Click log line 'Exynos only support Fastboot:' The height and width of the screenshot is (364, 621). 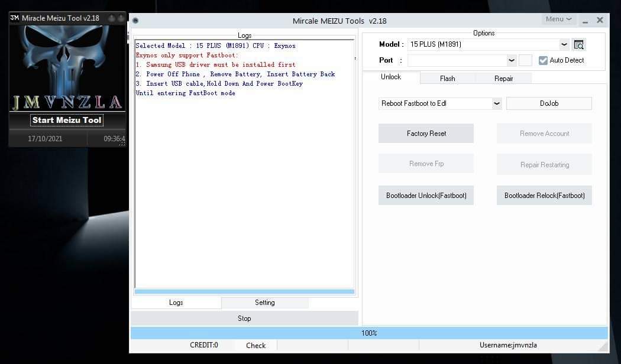click(187, 56)
